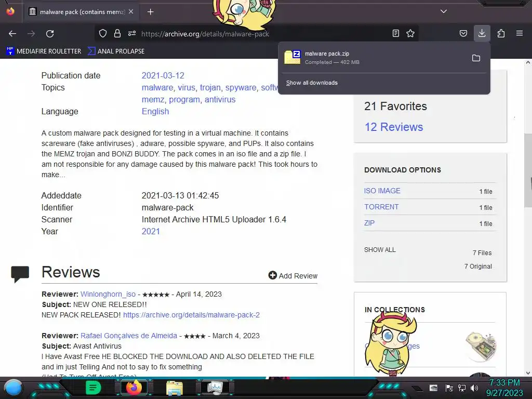Image resolution: width=532 pixels, height=399 pixels.
Task: Click the identifier value malware-pack
Action: coord(168,208)
